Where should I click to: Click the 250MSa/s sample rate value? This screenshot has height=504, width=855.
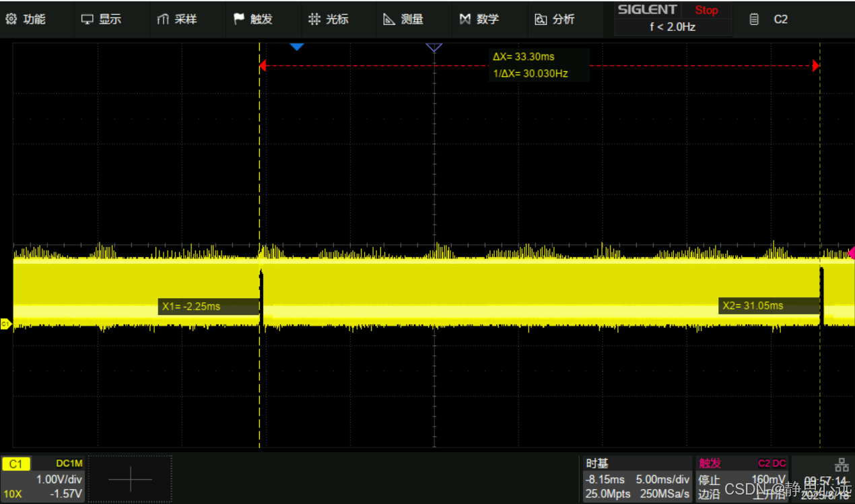(664, 494)
